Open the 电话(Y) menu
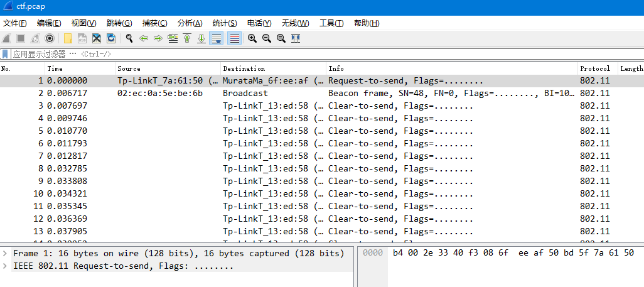The image size is (644, 287). point(259,23)
